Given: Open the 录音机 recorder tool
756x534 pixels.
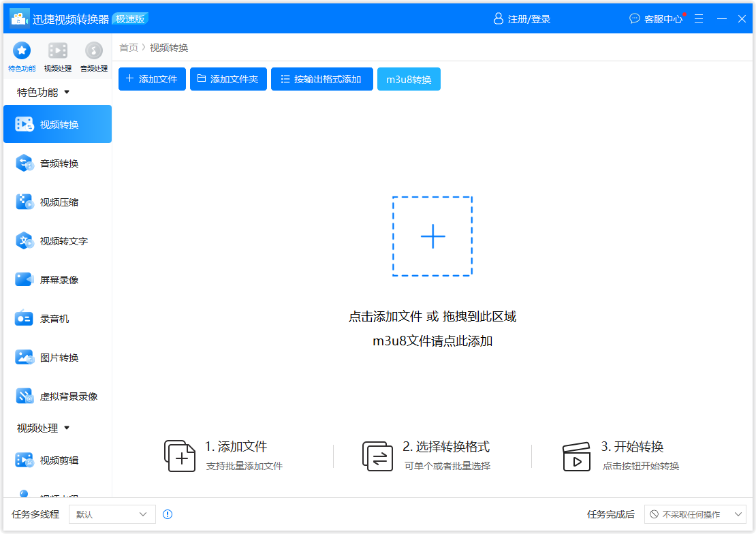Looking at the screenshot, I should (x=57, y=318).
